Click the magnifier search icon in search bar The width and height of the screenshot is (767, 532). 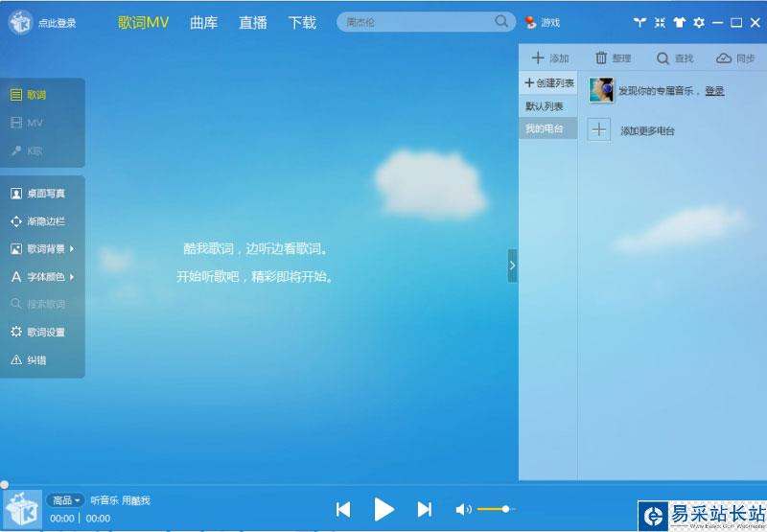[501, 21]
